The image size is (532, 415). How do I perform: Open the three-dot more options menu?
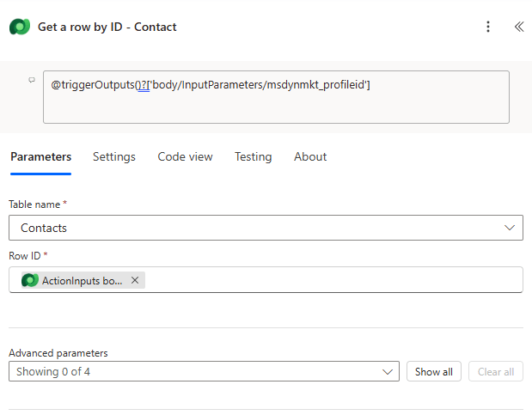tap(488, 27)
